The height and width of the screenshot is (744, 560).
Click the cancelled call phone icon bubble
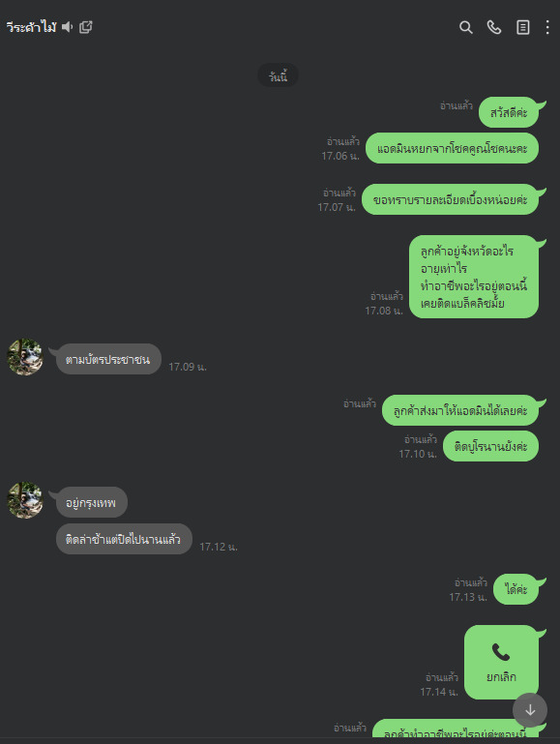501,662
